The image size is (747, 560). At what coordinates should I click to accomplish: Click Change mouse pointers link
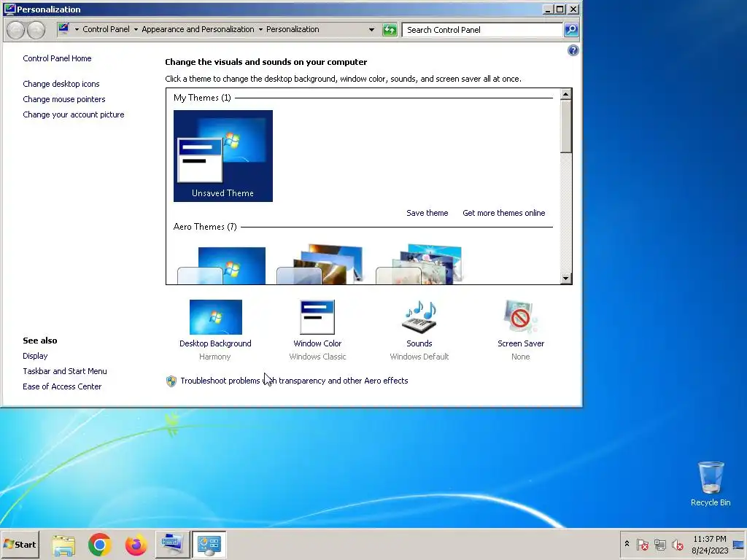64,99
